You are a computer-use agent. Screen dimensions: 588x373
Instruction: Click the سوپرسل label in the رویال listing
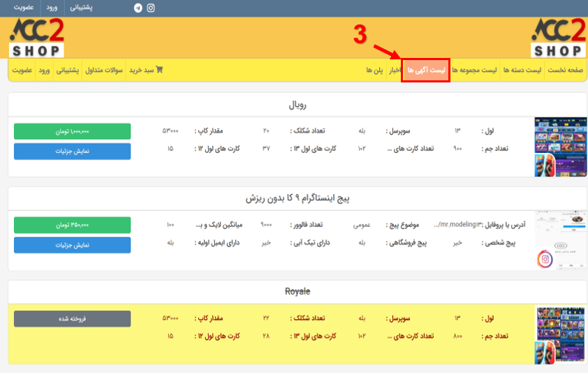pos(398,131)
